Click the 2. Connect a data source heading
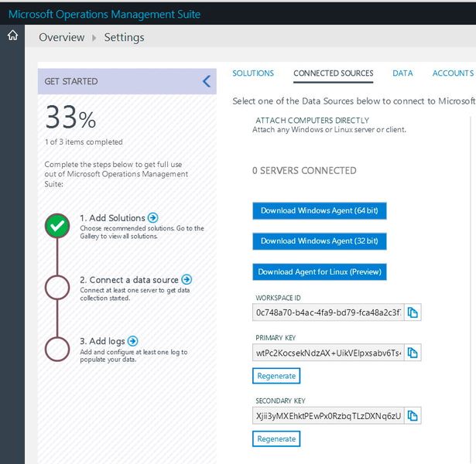This screenshot has width=476, height=464. 129,280
